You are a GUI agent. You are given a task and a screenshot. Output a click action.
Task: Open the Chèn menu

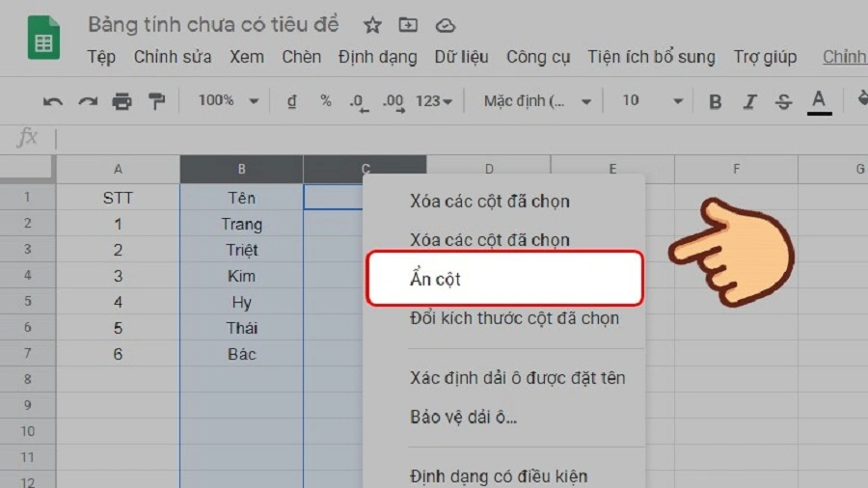pyautogui.click(x=302, y=57)
